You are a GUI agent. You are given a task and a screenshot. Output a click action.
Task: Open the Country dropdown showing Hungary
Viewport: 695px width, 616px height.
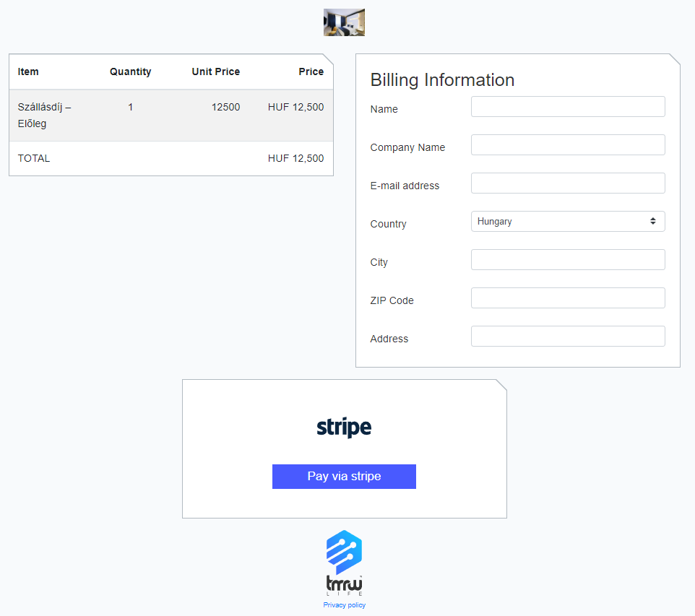[x=567, y=222]
